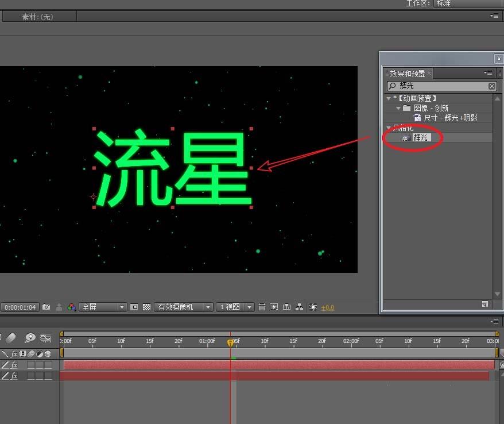This screenshot has height=424, width=504.
Task: Open the 效果和预置 panel menu
Action: point(488,73)
